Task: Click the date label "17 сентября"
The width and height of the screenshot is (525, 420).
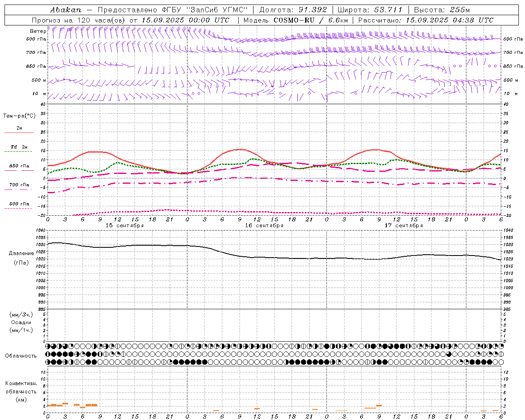Action: pyautogui.click(x=404, y=226)
